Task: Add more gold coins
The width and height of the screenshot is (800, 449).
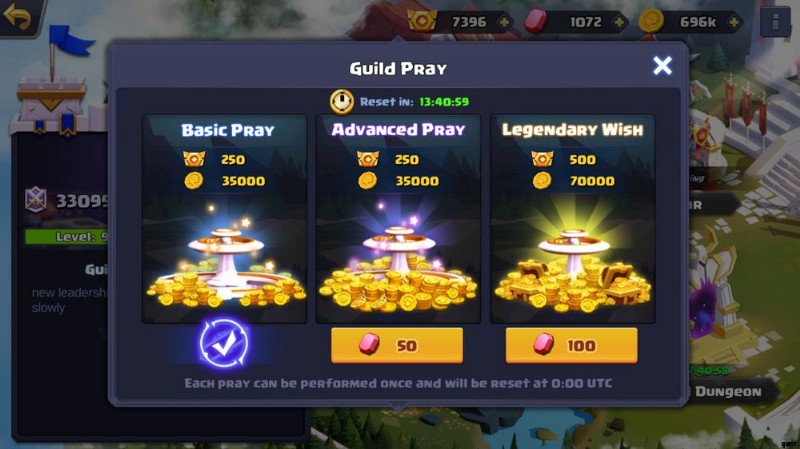Action: 734,22
